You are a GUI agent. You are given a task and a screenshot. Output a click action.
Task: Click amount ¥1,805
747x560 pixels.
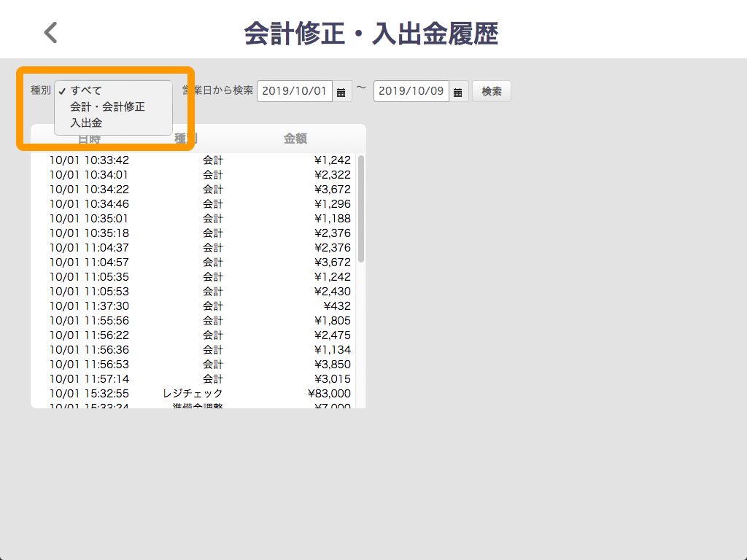click(333, 321)
